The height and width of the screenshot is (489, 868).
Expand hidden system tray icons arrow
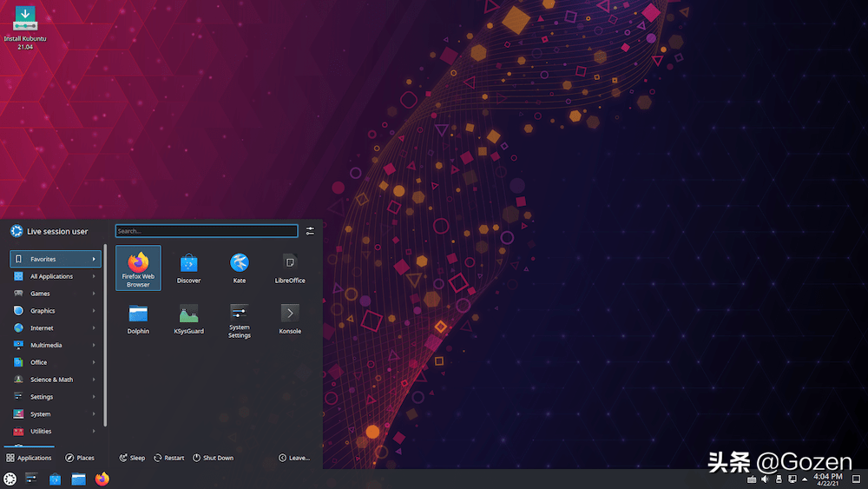[805, 479]
